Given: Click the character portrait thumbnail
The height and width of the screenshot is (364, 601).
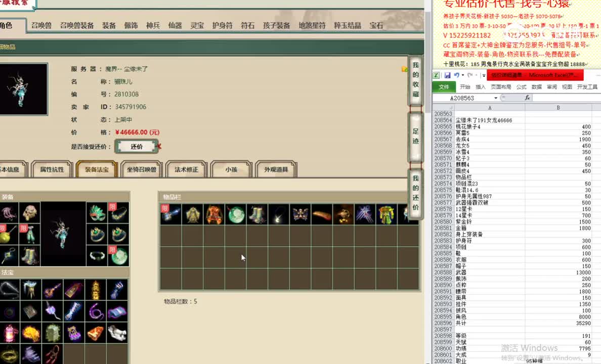Looking at the screenshot, I should click(x=23, y=89).
